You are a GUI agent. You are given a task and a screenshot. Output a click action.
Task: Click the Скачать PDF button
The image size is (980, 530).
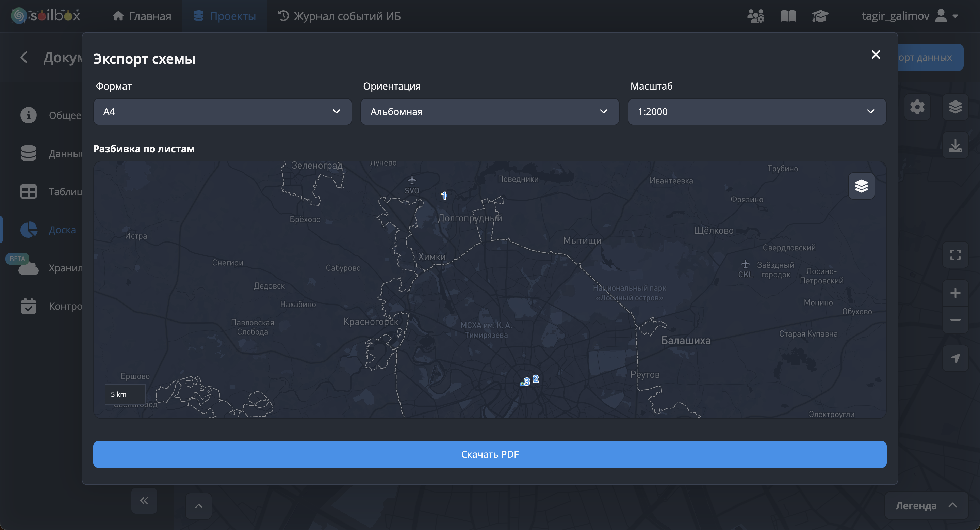pos(490,454)
